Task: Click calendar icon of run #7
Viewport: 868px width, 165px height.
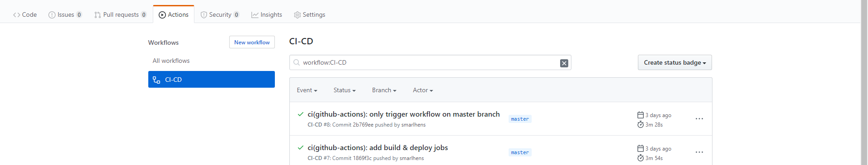Action: pos(640,148)
